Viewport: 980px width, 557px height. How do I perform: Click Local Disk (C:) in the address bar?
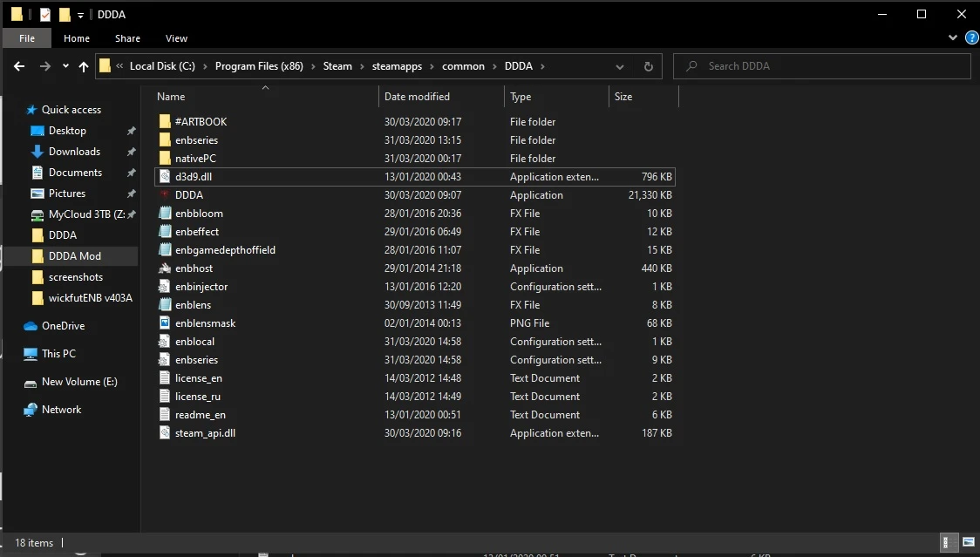point(162,66)
